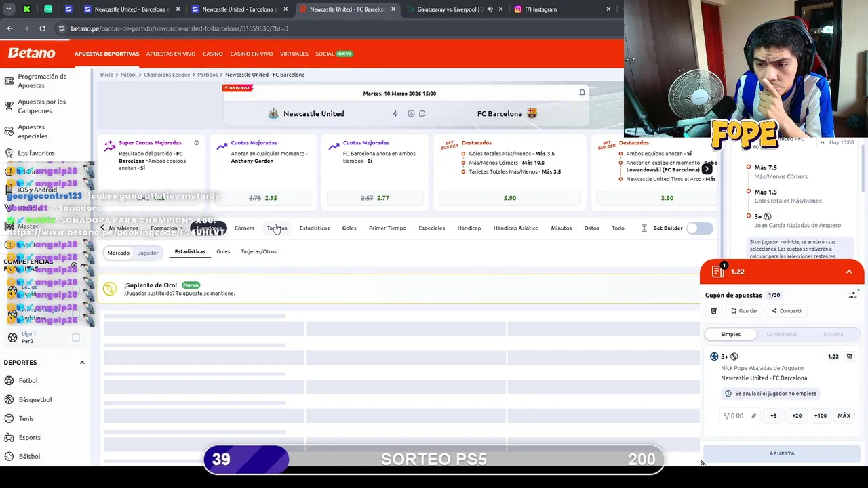Open the match statistics icon
The height and width of the screenshot is (488, 868).
click(411, 113)
